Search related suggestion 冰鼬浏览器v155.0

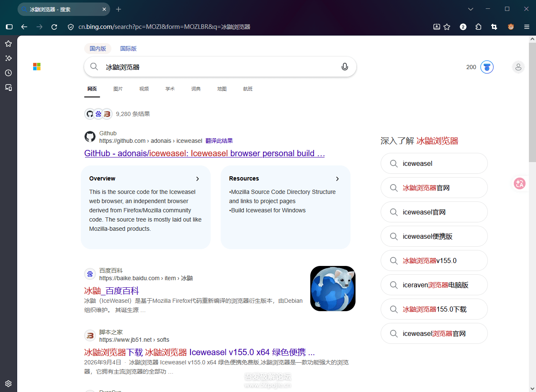434,260
